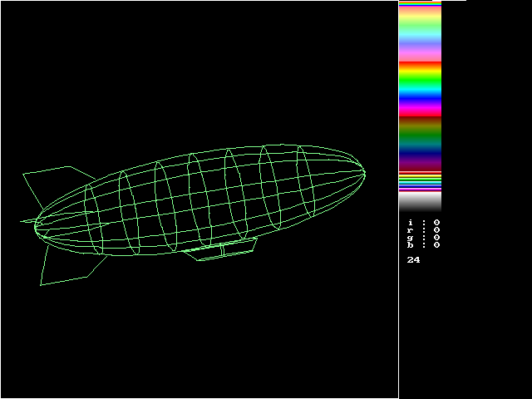Click the thin multicolor stripes above grayscale
Viewport: 532px width, 399px height.
click(x=420, y=182)
